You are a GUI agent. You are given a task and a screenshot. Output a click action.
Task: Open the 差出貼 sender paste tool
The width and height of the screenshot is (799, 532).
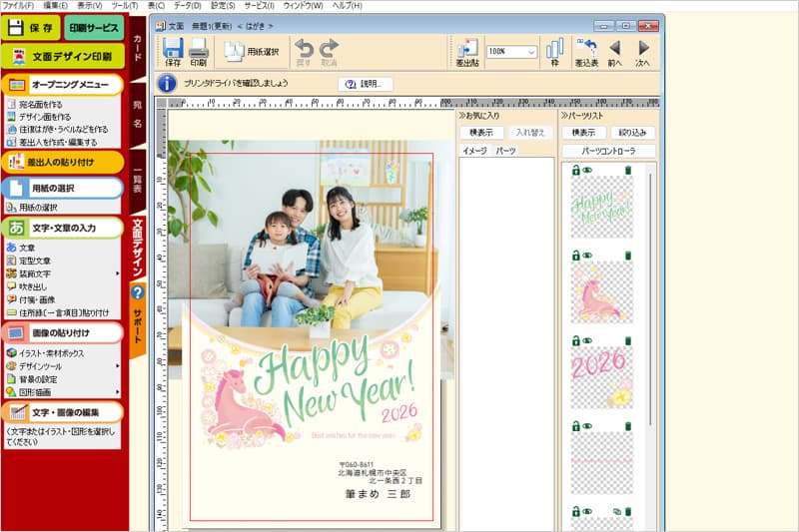466,52
